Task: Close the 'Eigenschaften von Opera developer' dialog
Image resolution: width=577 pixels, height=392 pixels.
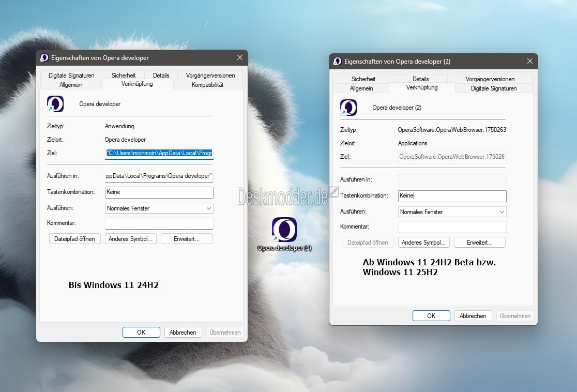Action: (240, 57)
